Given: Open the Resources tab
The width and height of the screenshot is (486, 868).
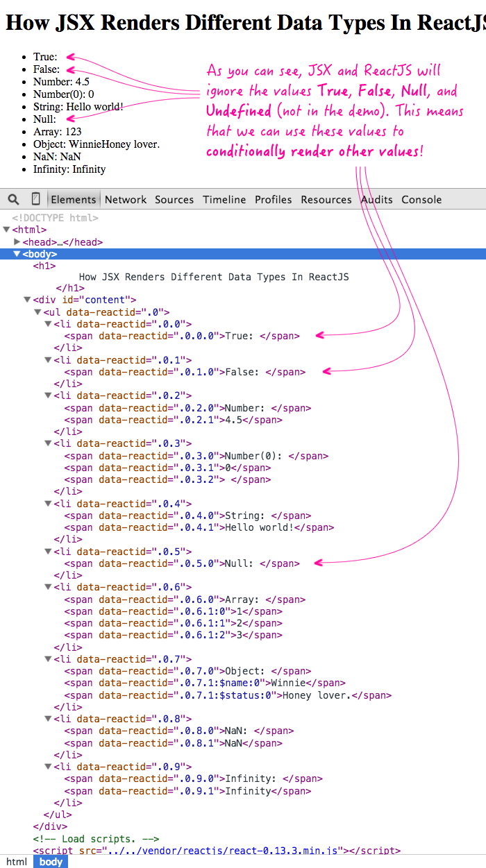Looking at the screenshot, I should tap(326, 199).
